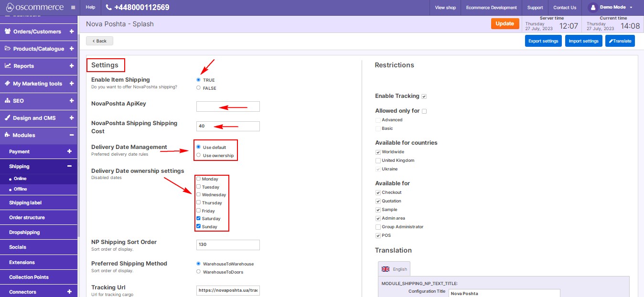Click the Tracking Url input field

(x=228, y=290)
